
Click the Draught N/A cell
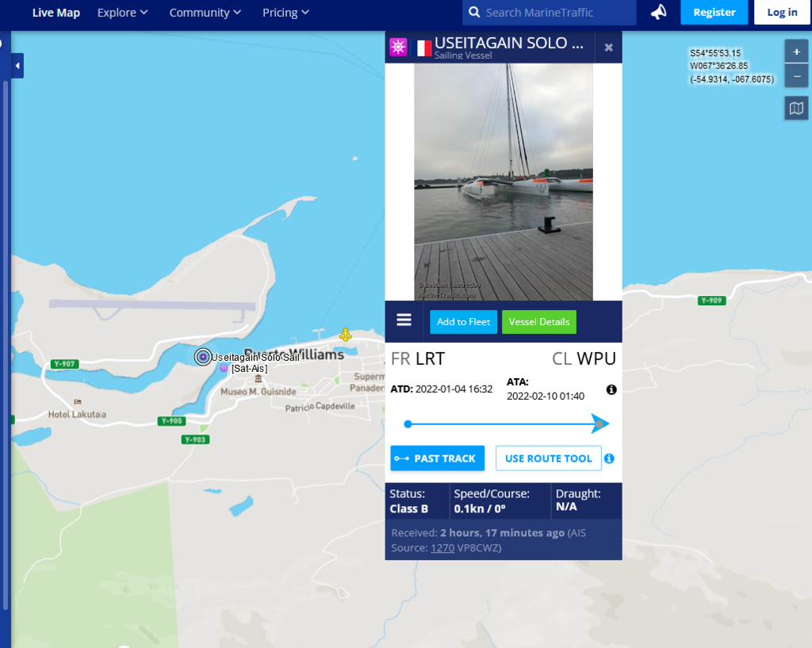point(586,501)
